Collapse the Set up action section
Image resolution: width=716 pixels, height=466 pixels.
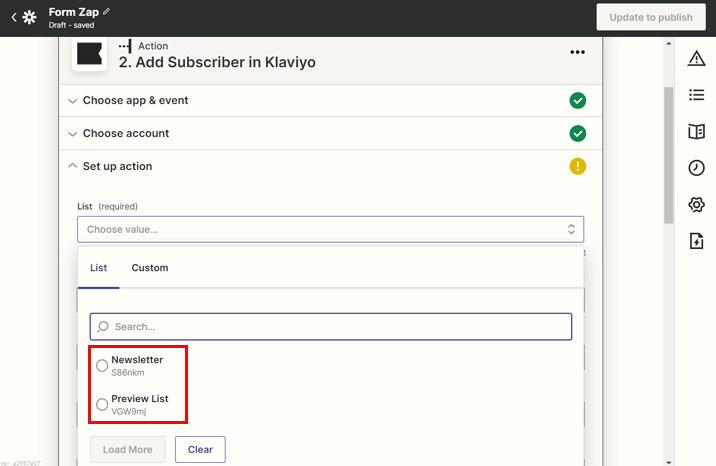pyautogui.click(x=117, y=167)
